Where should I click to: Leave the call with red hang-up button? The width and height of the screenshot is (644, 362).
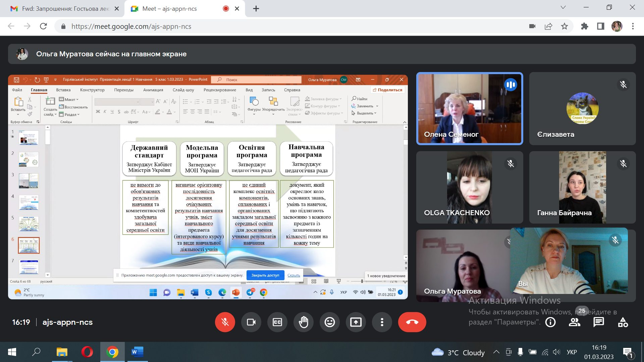[x=412, y=322]
